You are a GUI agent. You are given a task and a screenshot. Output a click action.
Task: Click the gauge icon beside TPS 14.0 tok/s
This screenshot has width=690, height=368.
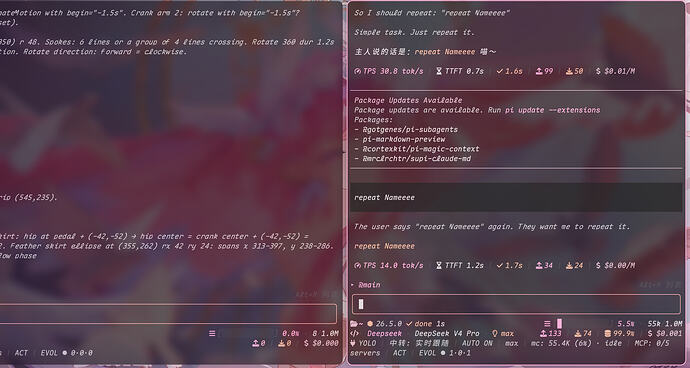tap(357, 265)
